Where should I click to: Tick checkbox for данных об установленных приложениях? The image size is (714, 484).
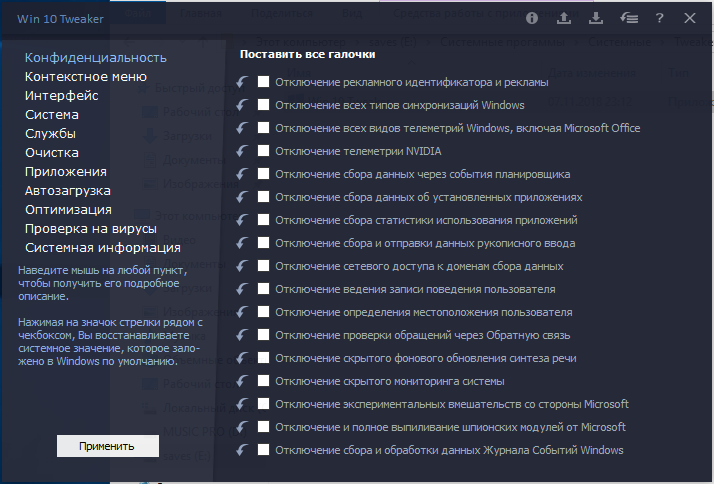[x=263, y=197]
